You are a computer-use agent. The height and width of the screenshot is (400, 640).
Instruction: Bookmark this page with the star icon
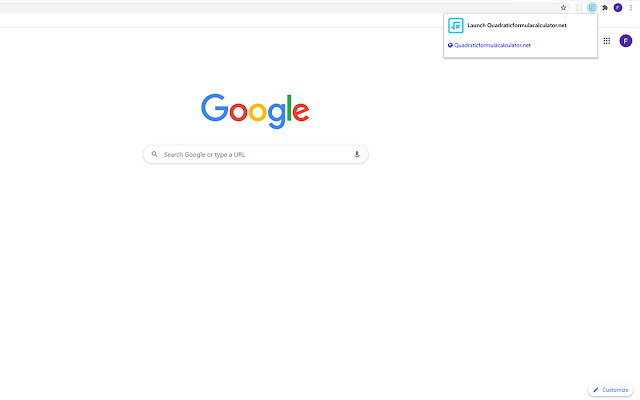coord(563,8)
